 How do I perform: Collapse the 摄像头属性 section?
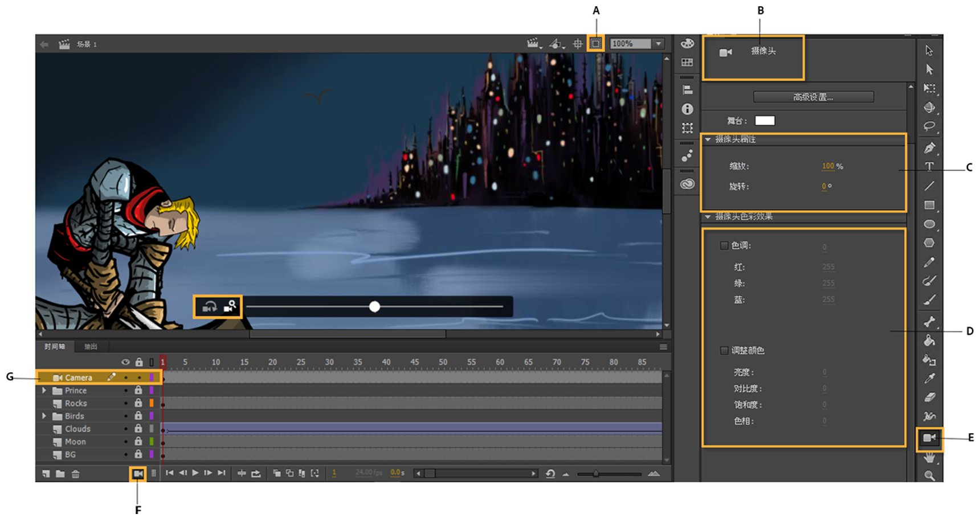point(708,139)
